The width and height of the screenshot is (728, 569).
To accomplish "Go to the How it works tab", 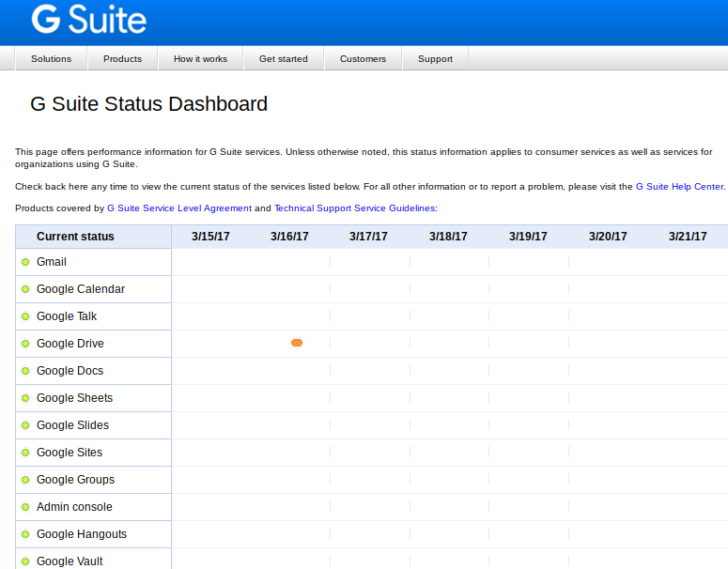I will 200,59.
